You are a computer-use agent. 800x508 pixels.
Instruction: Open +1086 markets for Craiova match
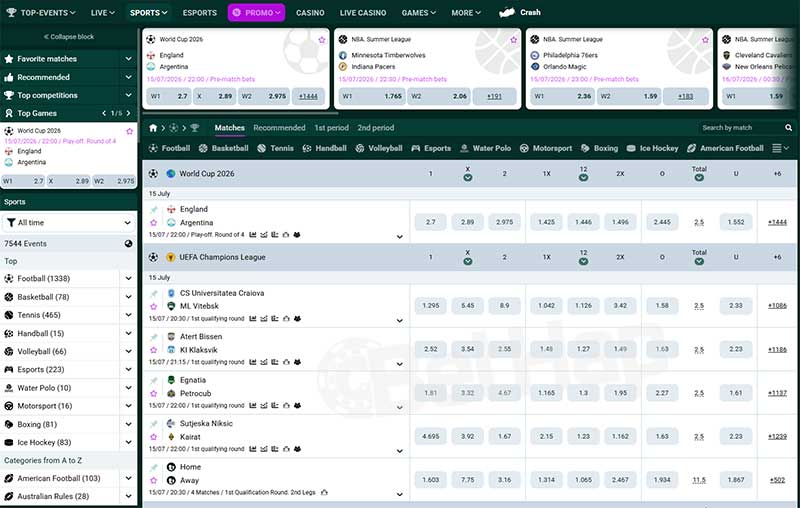tap(777, 306)
